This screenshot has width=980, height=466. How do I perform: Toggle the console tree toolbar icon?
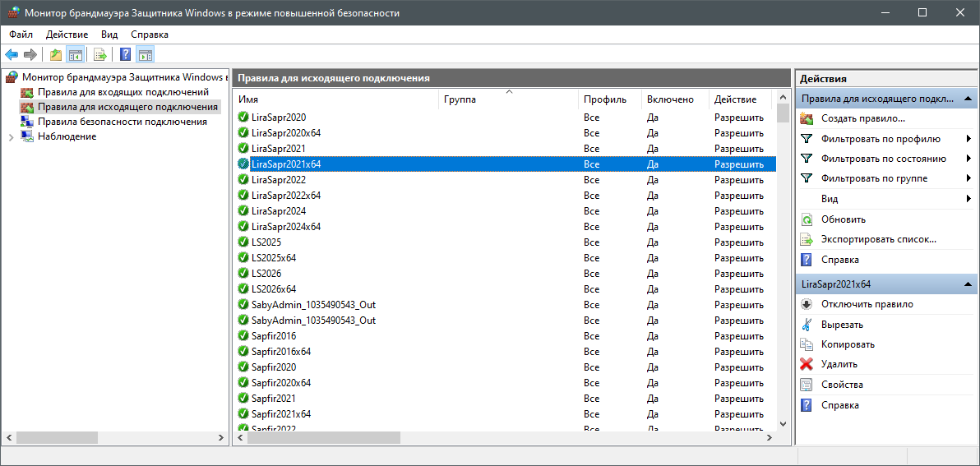[75, 55]
